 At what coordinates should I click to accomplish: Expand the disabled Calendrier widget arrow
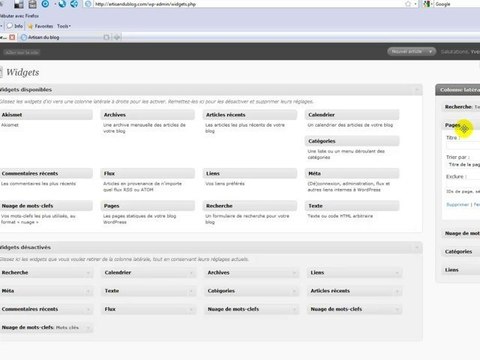pyautogui.click(x=191, y=273)
